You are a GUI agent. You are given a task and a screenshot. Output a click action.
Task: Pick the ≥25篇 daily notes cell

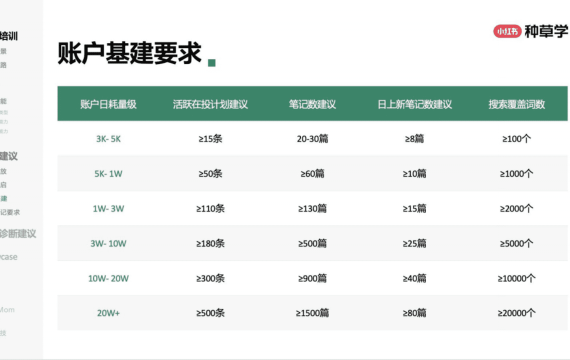(x=414, y=244)
